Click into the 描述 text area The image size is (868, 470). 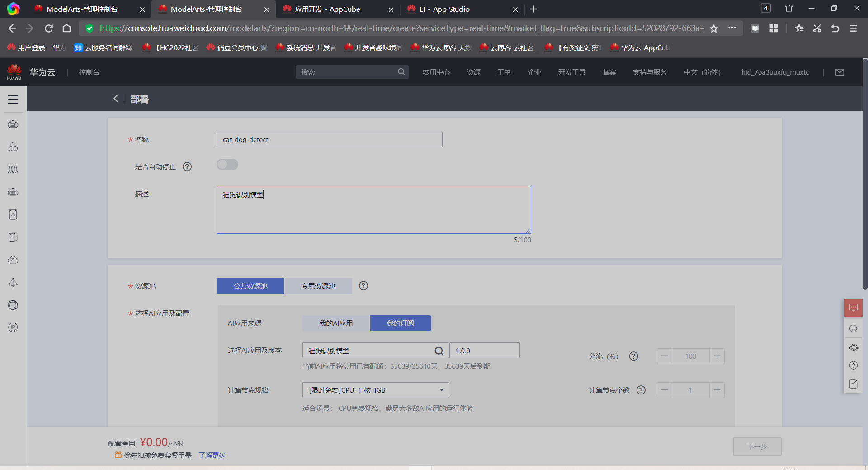click(374, 210)
